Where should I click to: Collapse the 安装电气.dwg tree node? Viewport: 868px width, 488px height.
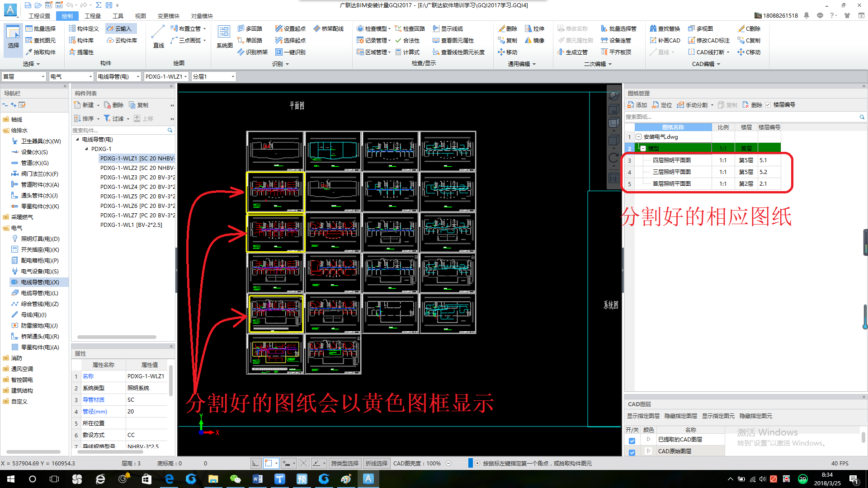point(638,136)
